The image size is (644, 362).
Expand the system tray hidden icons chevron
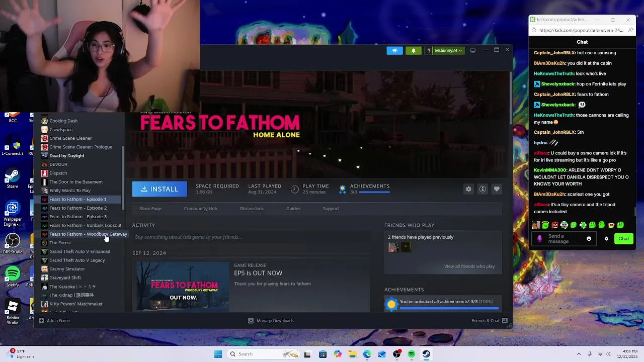(579, 354)
